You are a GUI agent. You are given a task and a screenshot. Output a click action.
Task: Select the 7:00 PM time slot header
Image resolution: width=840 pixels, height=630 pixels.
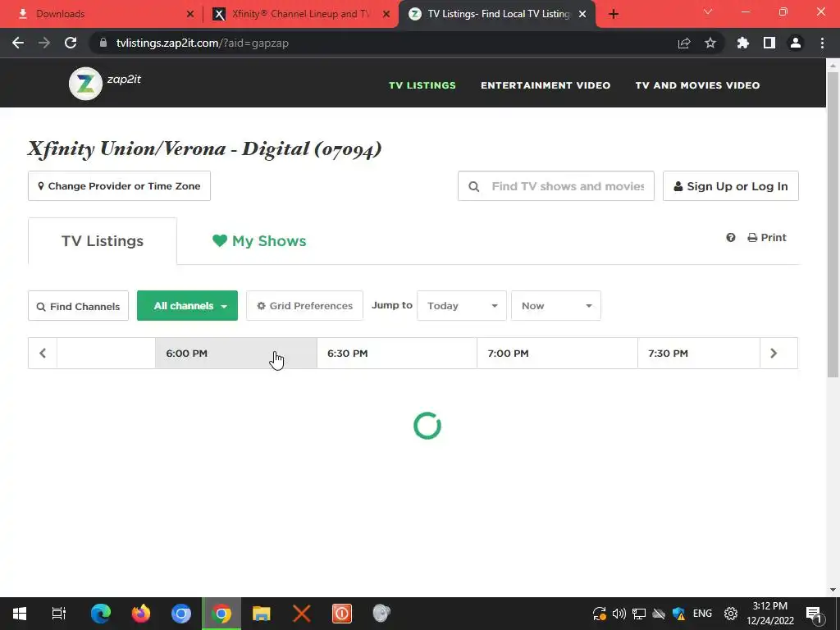point(557,353)
